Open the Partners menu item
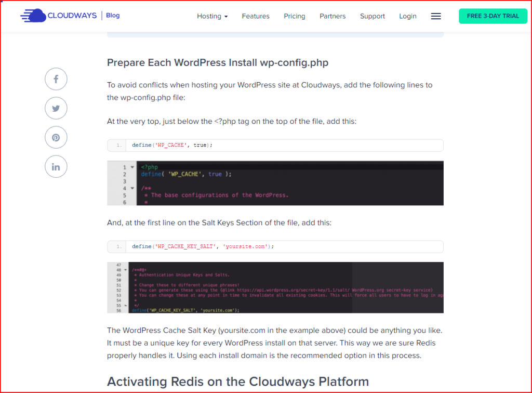The image size is (532, 393). pyautogui.click(x=332, y=16)
